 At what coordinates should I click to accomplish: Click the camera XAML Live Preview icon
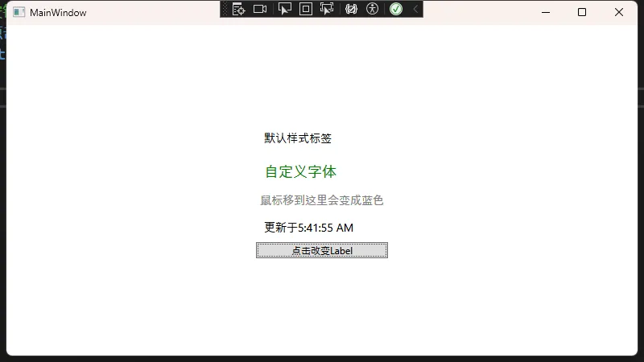pos(260,9)
